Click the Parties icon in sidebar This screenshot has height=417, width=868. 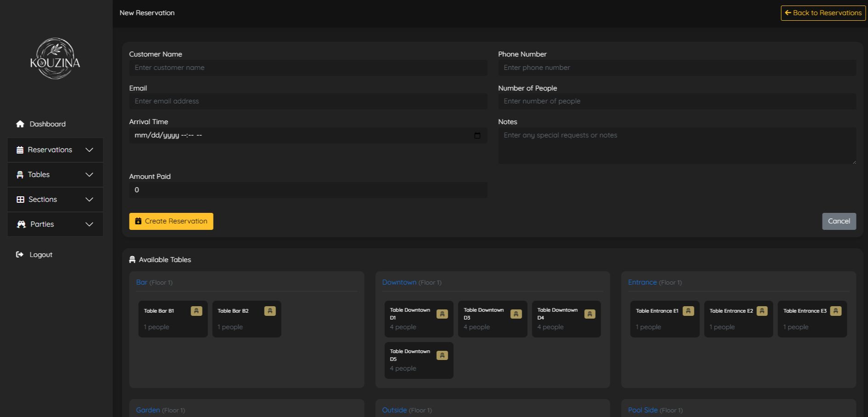[x=21, y=224]
